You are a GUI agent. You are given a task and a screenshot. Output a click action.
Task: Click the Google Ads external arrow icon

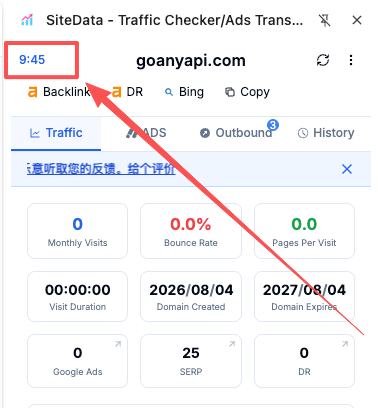118,344
